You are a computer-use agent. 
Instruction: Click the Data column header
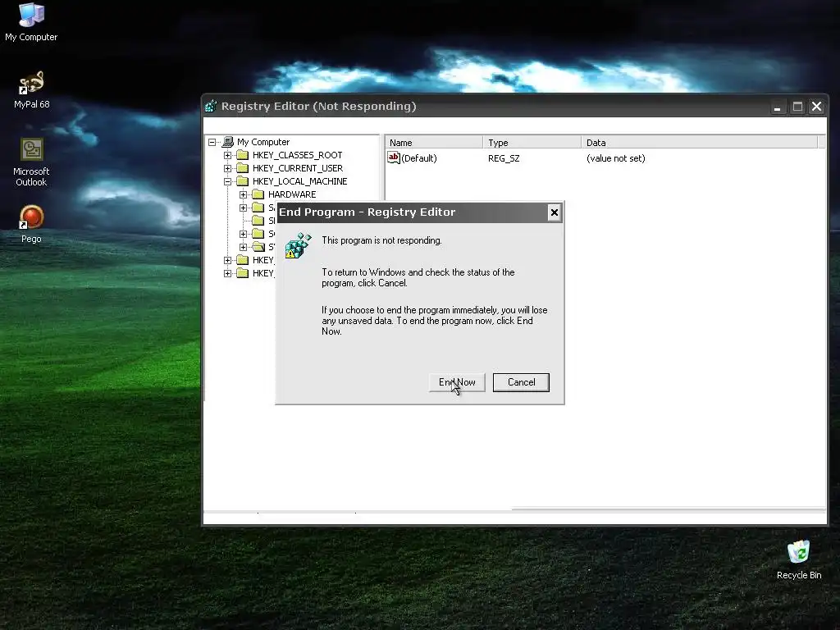tap(700, 143)
